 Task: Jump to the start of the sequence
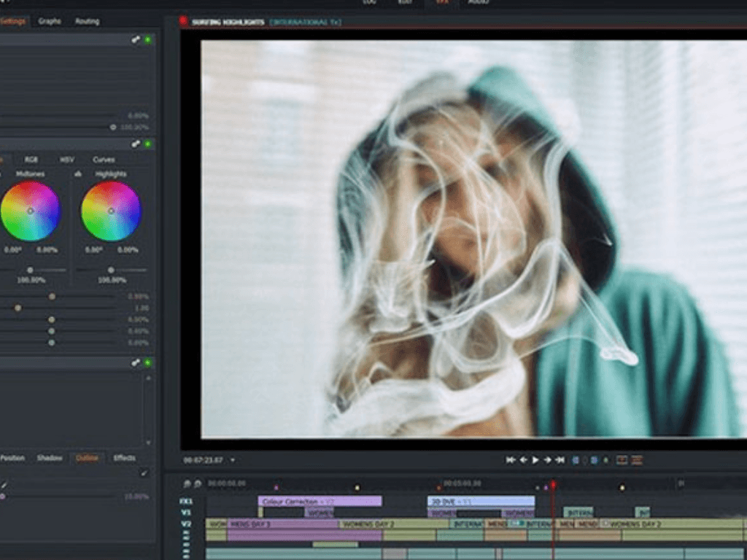click(511, 460)
